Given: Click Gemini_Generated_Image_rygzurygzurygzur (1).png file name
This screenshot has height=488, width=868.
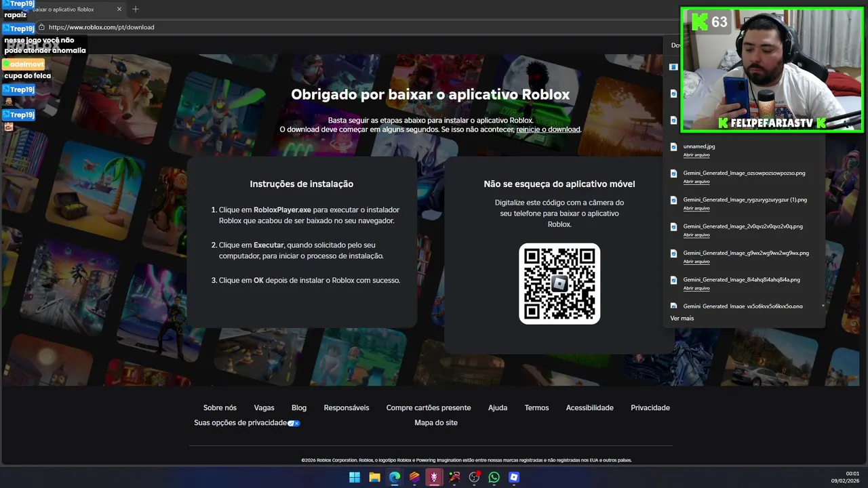Looking at the screenshot, I should pyautogui.click(x=745, y=200).
